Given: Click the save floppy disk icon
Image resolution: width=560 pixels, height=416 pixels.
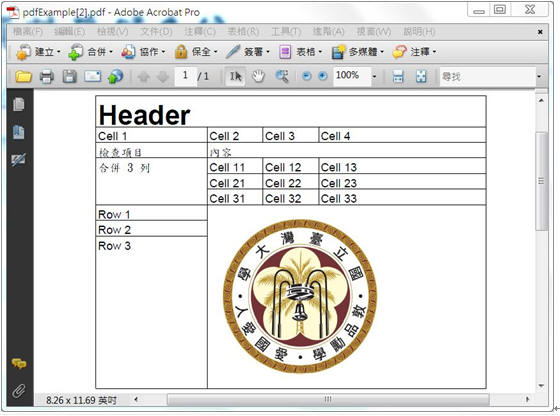Looking at the screenshot, I should coord(69,76).
